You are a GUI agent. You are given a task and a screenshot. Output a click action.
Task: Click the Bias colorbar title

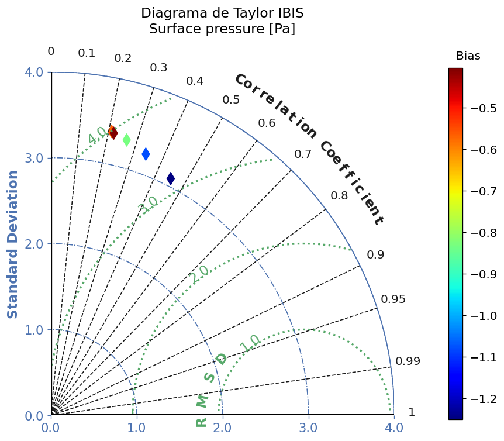click(468, 56)
